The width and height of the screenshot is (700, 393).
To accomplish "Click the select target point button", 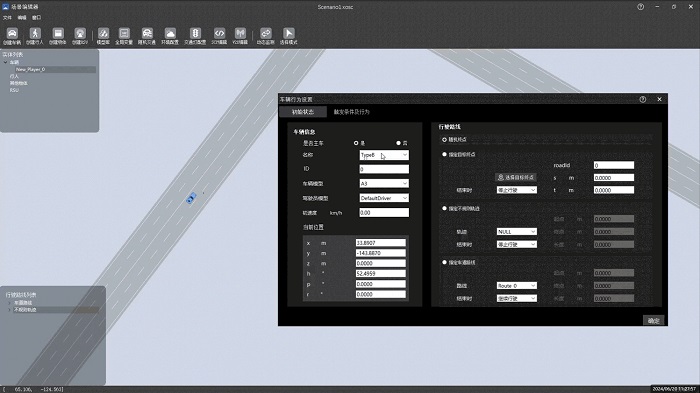I will [x=516, y=177].
